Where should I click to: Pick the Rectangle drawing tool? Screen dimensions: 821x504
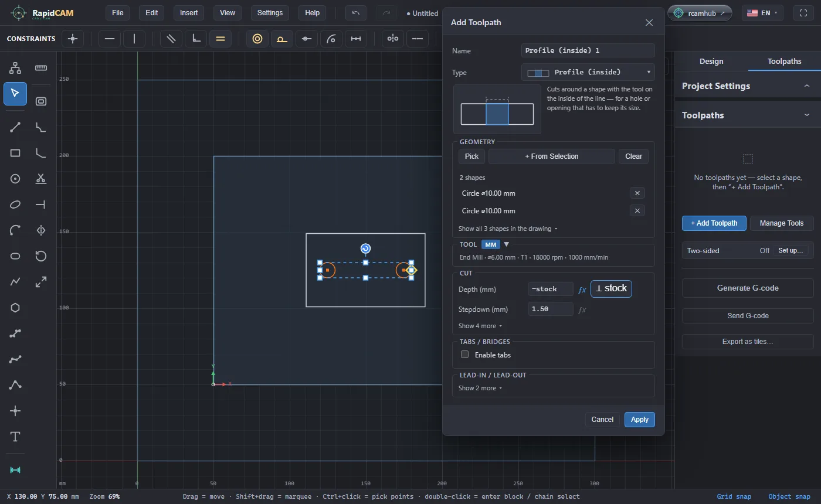[15, 153]
